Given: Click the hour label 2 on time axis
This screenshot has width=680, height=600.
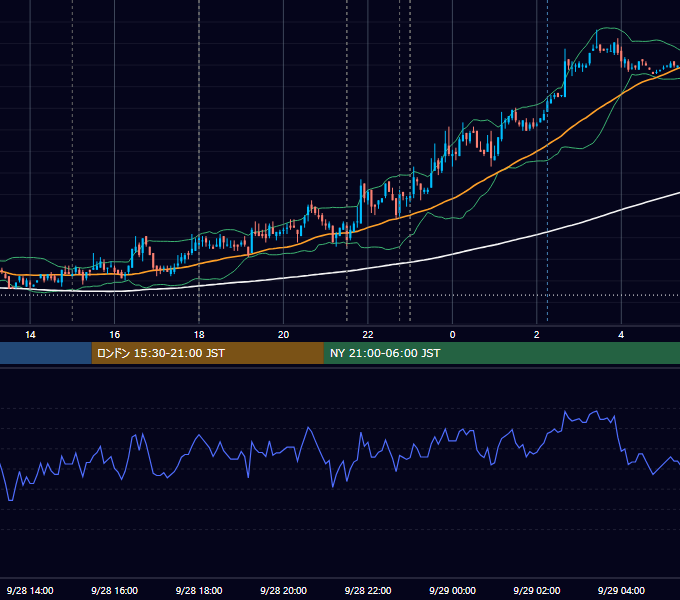Looking at the screenshot, I should coord(536,335).
